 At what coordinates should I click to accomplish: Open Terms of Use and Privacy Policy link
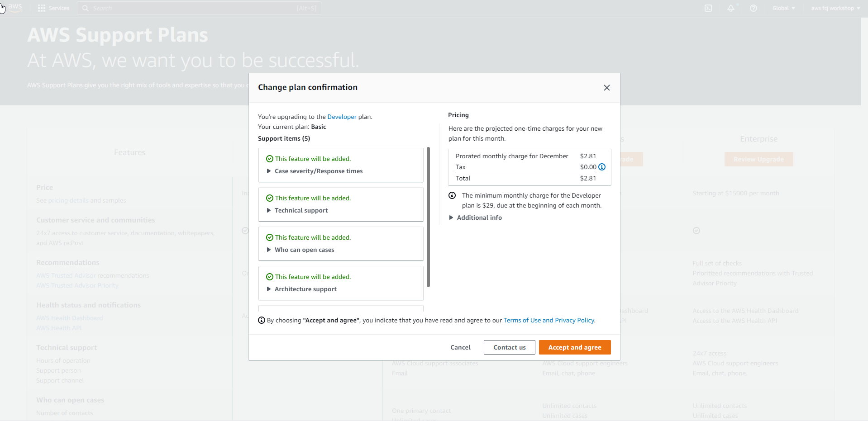[549, 320]
